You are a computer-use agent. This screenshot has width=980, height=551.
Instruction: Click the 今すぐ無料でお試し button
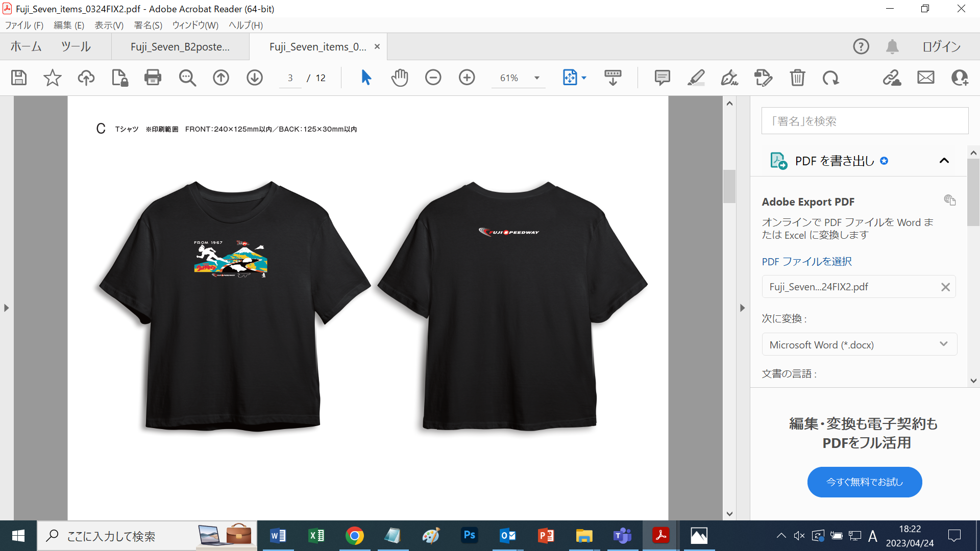click(x=864, y=482)
